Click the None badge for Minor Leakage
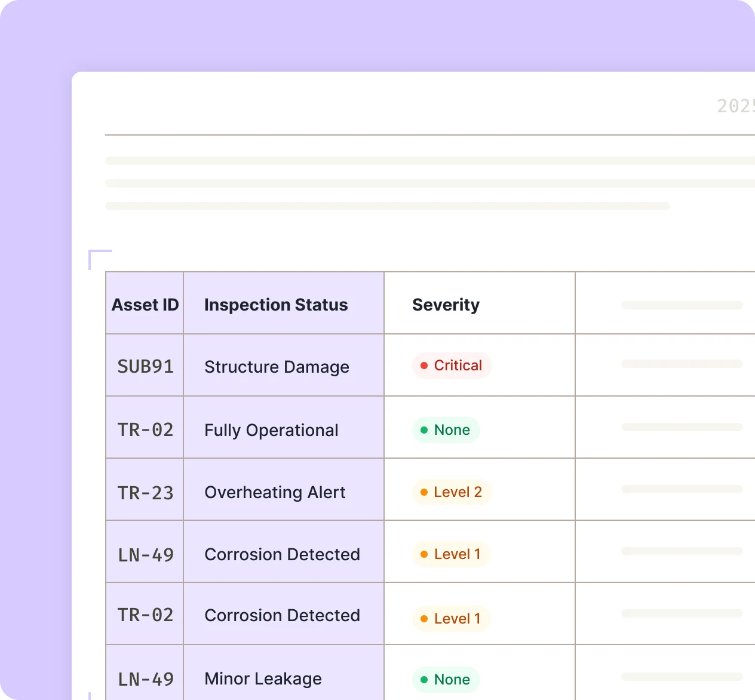The height and width of the screenshot is (700, 755). [x=446, y=680]
